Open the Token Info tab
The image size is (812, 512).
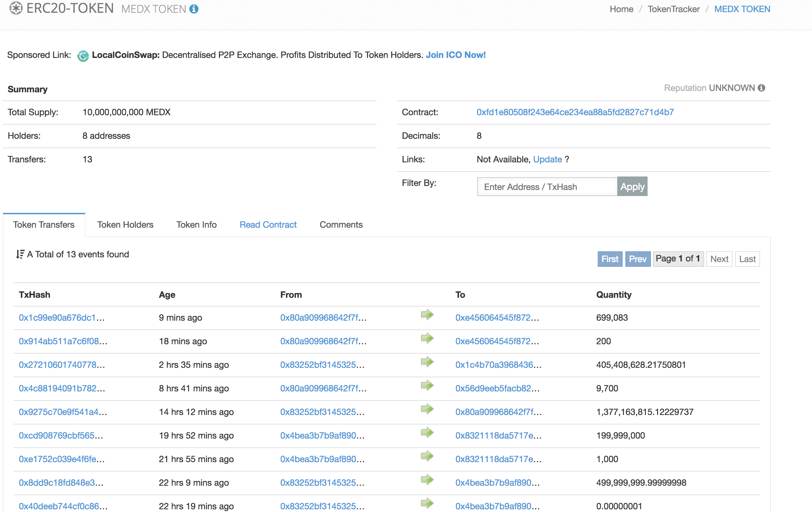tap(196, 225)
